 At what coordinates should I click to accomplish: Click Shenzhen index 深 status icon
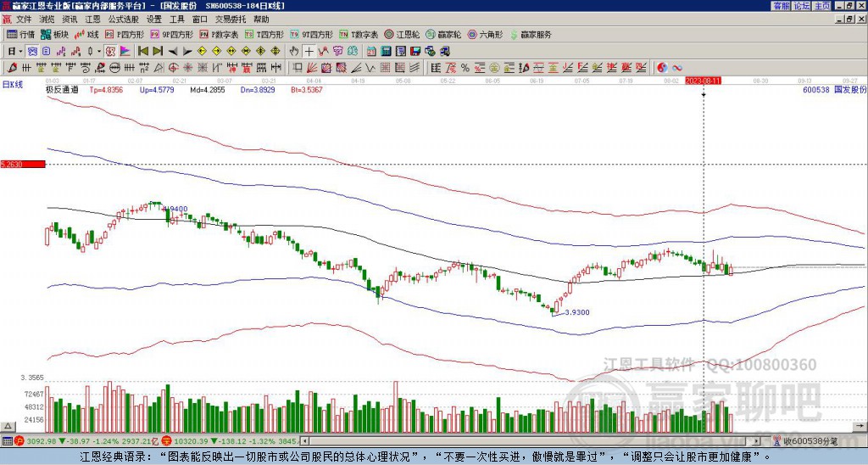[x=166, y=441]
